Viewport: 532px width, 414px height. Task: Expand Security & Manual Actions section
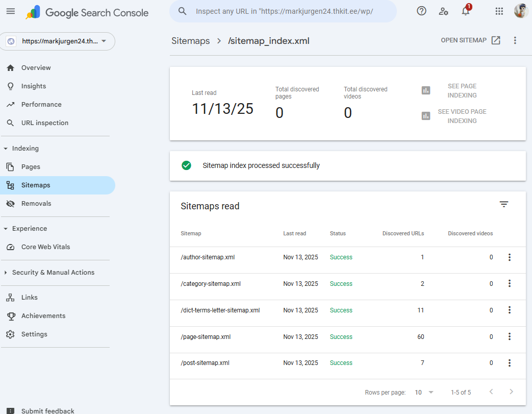[x=6, y=273]
